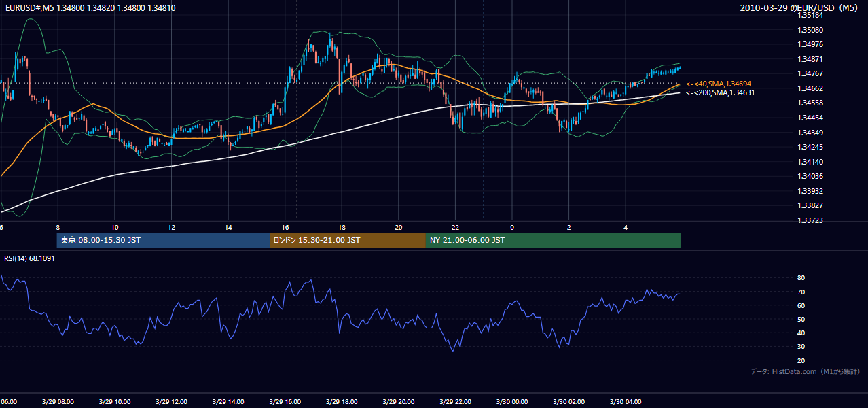Click price axis label 1.34454

tap(810, 118)
